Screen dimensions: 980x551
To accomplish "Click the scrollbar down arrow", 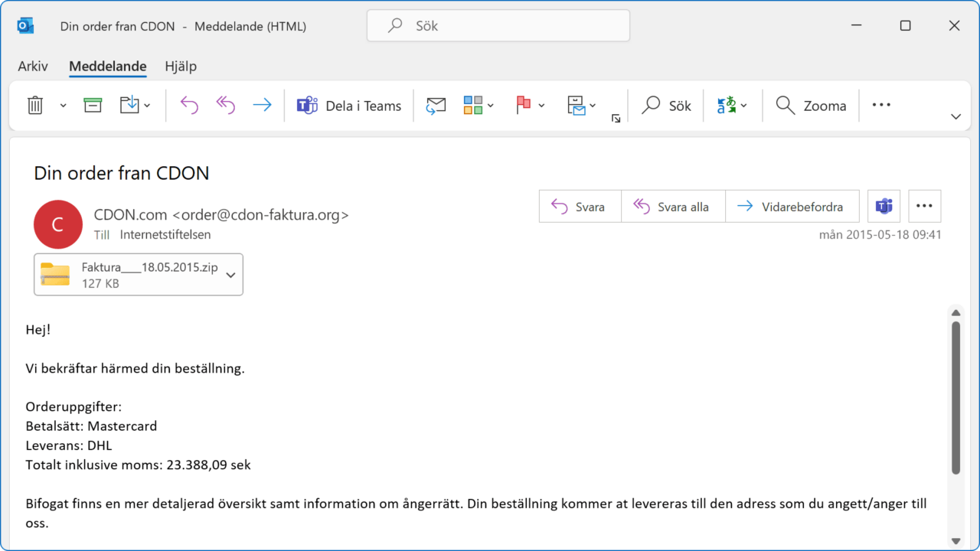I will pyautogui.click(x=955, y=540).
